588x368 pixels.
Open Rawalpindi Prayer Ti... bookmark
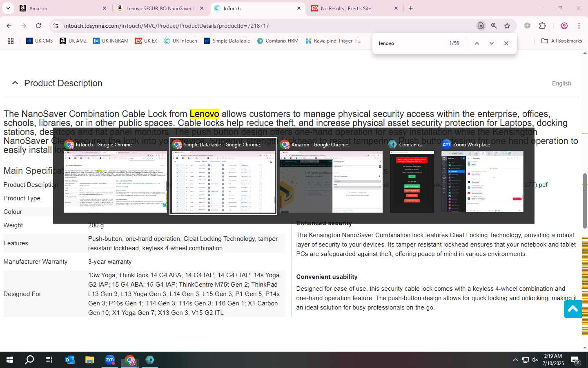334,41
